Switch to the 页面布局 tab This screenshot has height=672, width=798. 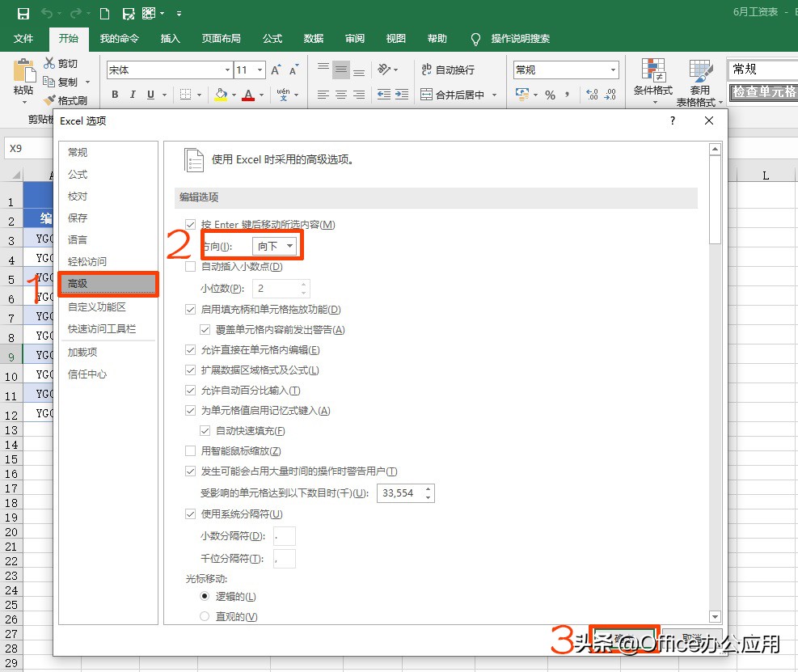coord(221,39)
